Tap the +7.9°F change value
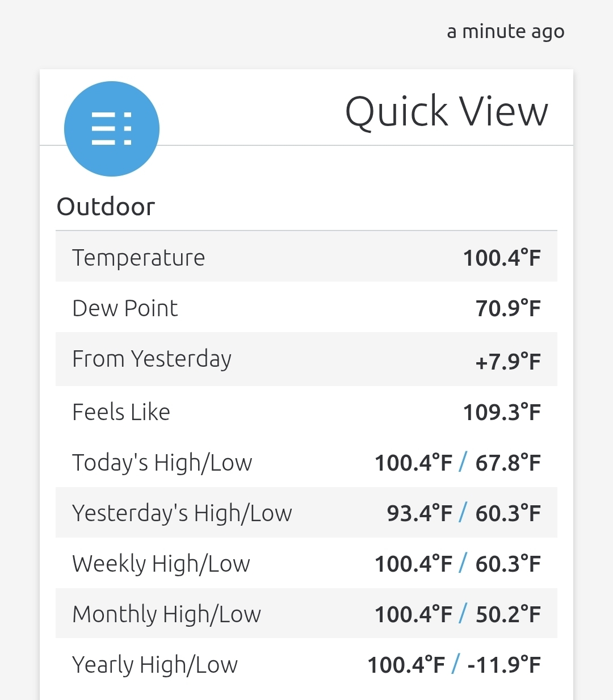Screen dimensions: 613x700 tap(508, 361)
